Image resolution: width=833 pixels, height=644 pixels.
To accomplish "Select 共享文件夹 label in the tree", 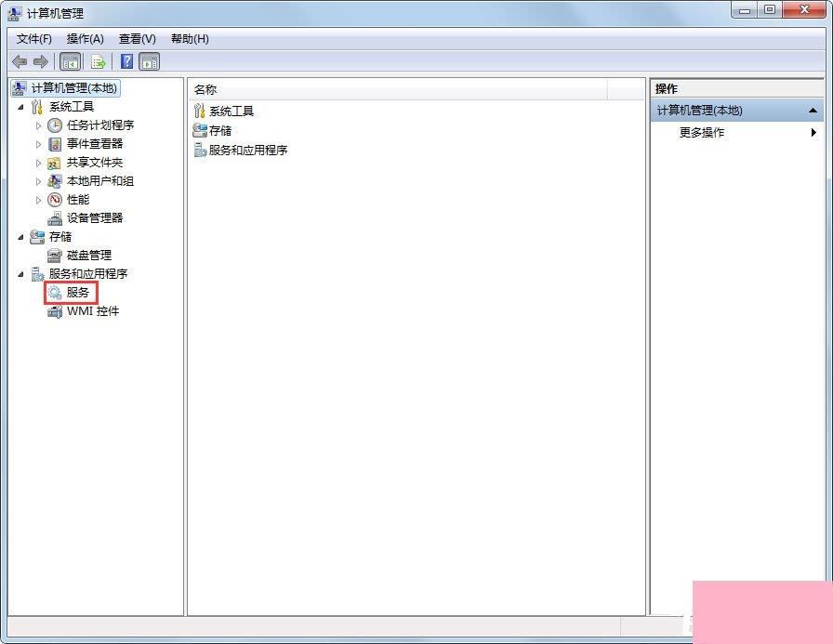I will tap(95, 163).
